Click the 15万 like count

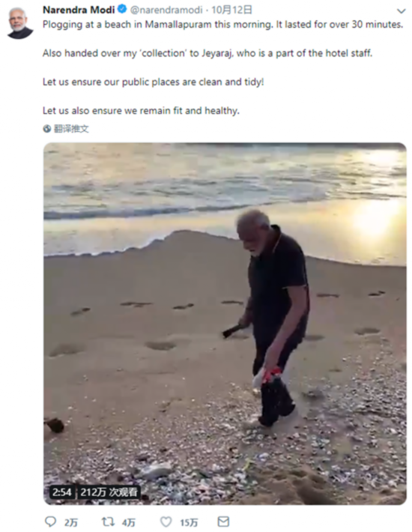[x=189, y=522]
